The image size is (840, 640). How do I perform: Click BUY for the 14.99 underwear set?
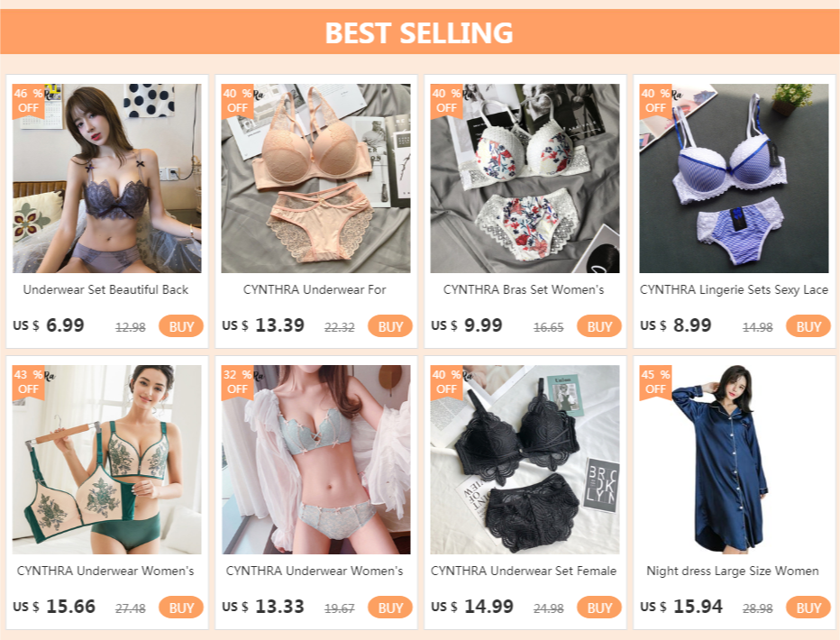[599, 608]
